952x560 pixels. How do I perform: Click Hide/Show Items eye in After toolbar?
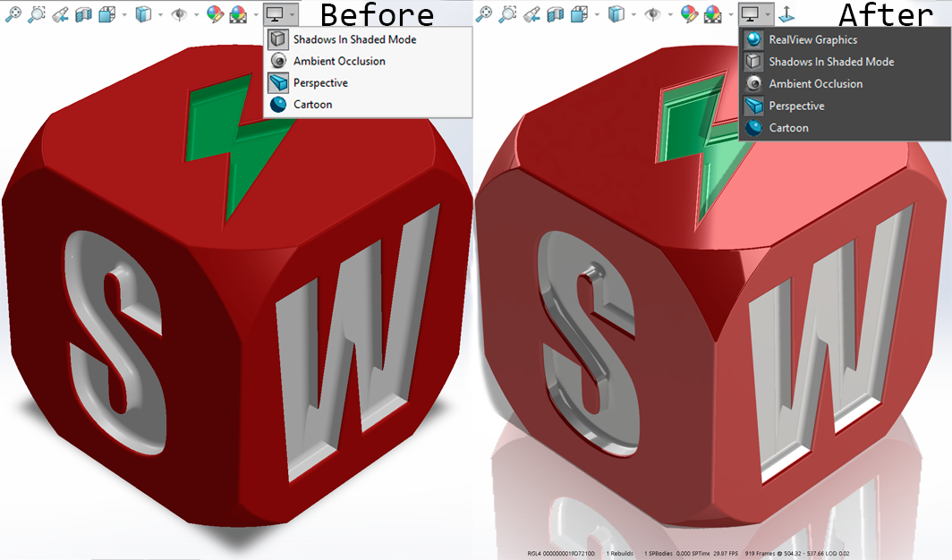[x=652, y=14]
